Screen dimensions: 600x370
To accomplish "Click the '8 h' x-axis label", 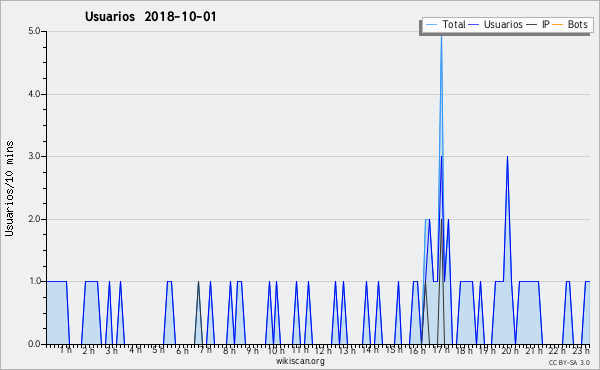I will (229, 351).
